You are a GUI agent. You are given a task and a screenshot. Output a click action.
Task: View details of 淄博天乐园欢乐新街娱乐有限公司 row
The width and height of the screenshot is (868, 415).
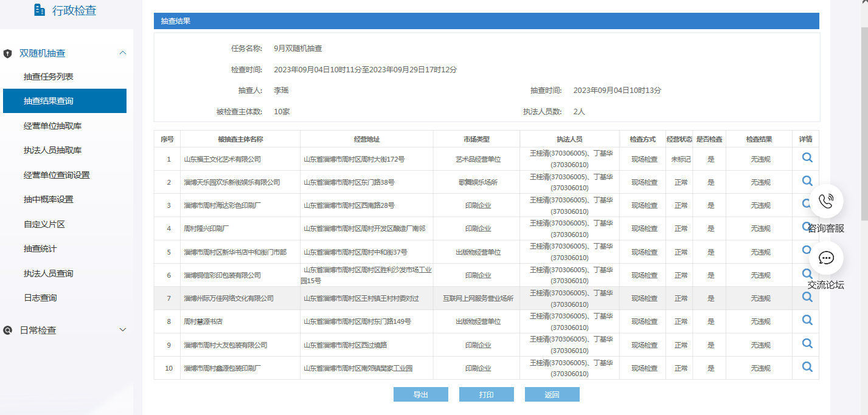[807, 180]
